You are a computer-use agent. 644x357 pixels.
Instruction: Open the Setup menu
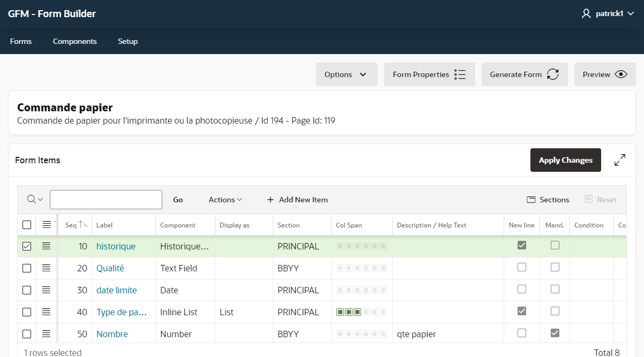click(128, 41)
